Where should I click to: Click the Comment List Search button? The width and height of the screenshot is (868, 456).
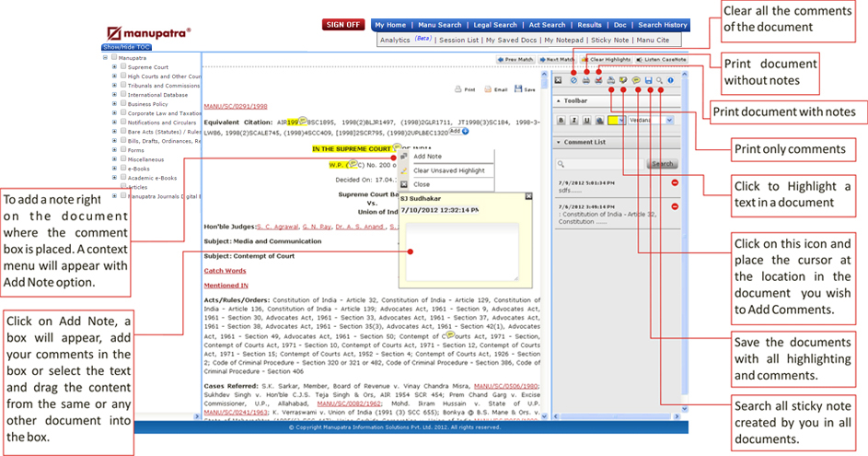point(662,164)
